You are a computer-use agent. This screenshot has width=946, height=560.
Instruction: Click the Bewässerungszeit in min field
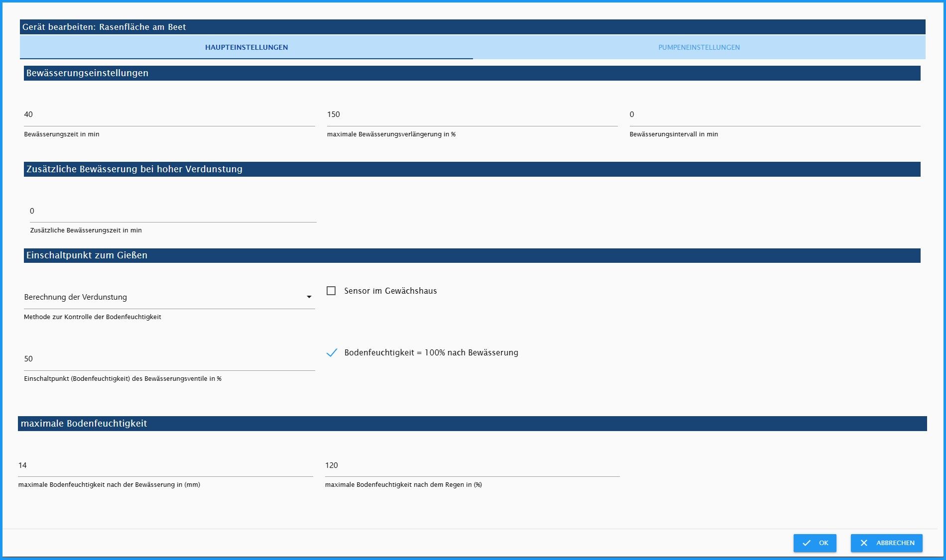click(x=169, y=115)
